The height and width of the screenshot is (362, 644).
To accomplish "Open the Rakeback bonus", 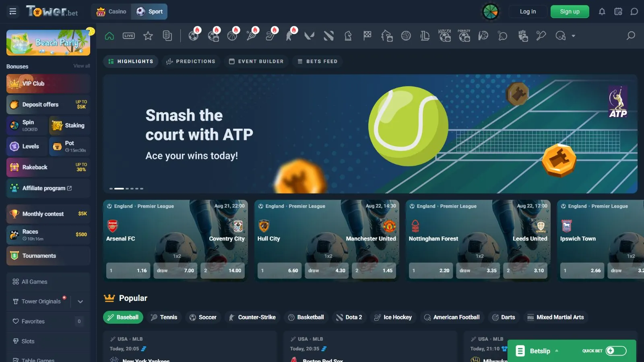I will point(48,167).
